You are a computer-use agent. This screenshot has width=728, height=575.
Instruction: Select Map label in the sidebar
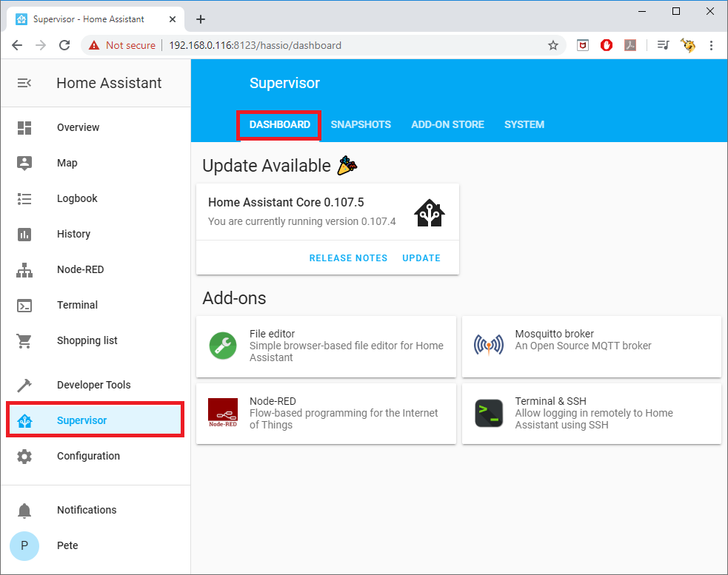tap(67, 164)
